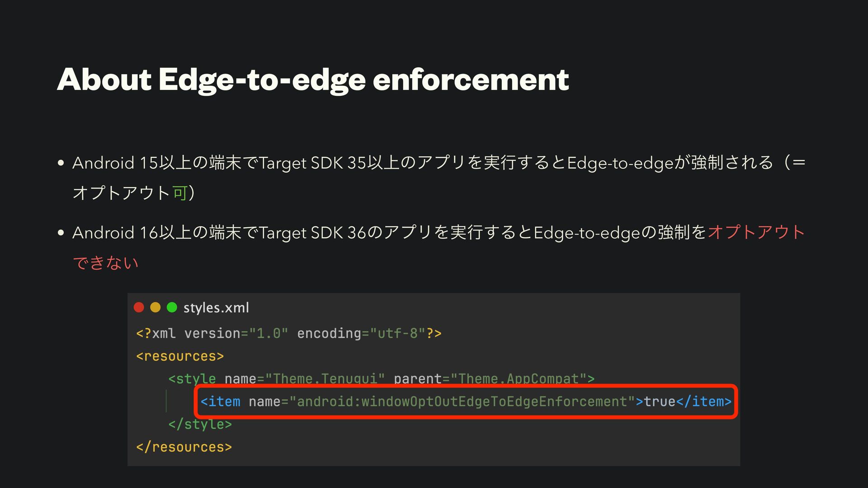This screenshot has height=488, width=868.
Task: Select the windowOptOutEdgeToEdgeEnforcement attribute value
Action: [462, 401]
